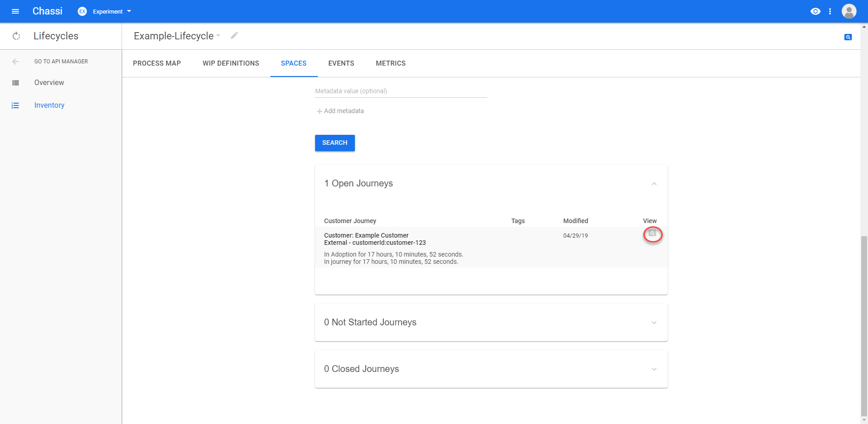Switch to the Process Map tab
868x424 pixels.
pyautogui.click(x=157, y=63)
